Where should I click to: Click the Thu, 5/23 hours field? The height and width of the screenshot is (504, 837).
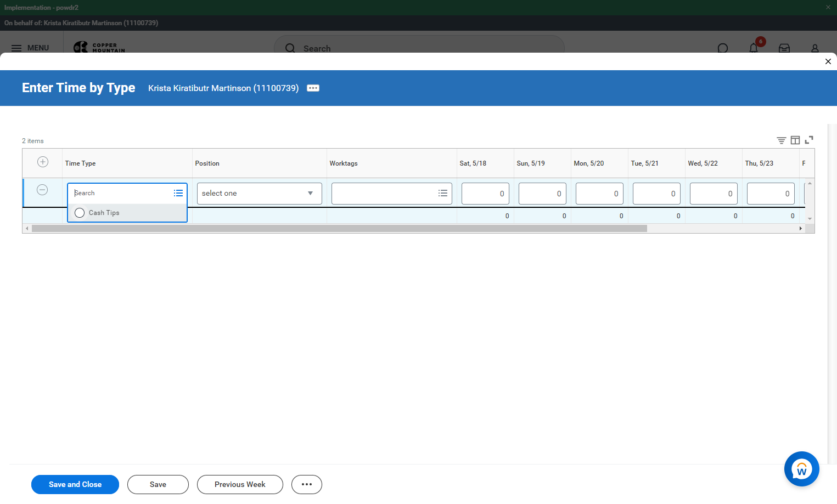771,194
